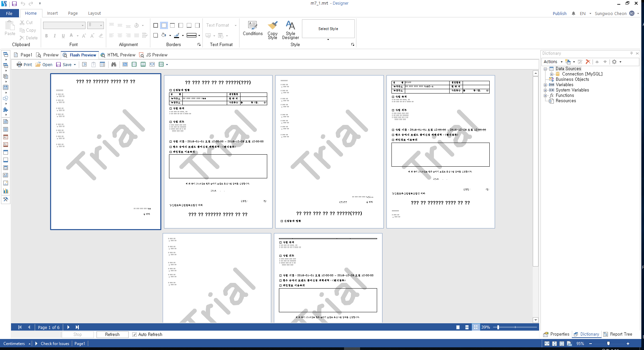Toggle the all-borders button in Borders group
The height and width of the screenshot is (350, 644).
click(x=156, y=25)
